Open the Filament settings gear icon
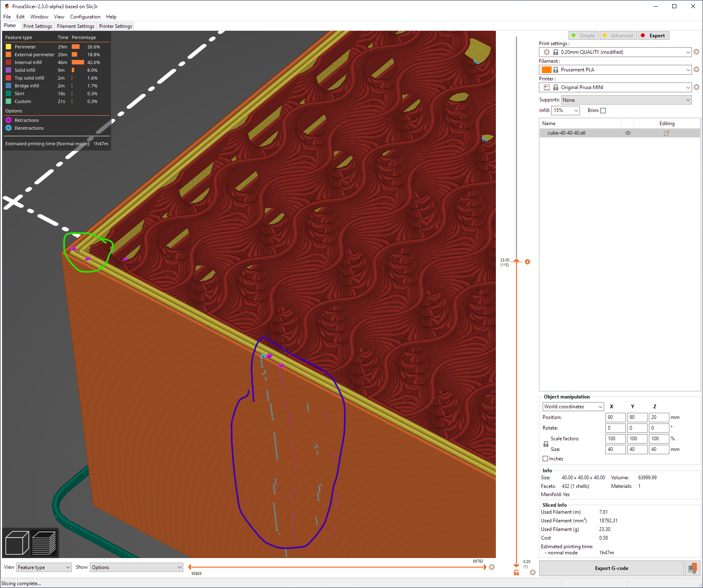Image resolution: width=703 pixels, height=588 pixels. coord(696,69)
